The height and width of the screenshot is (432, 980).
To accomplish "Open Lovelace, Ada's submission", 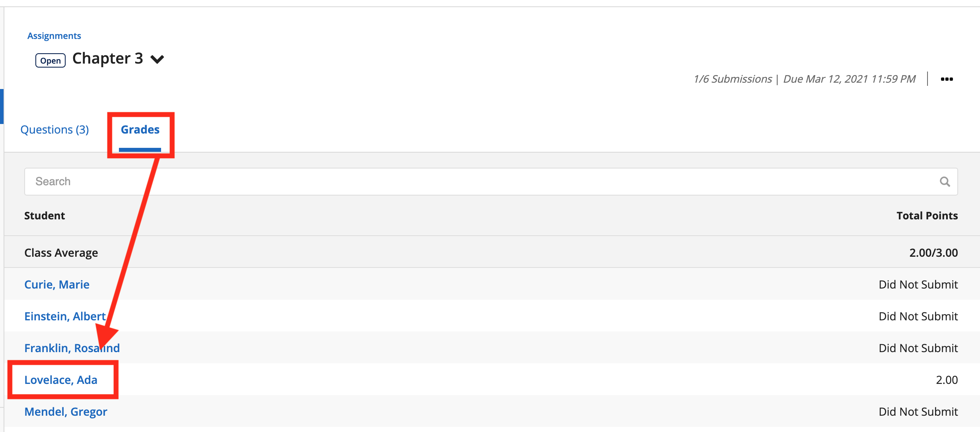I will [61, 380].
